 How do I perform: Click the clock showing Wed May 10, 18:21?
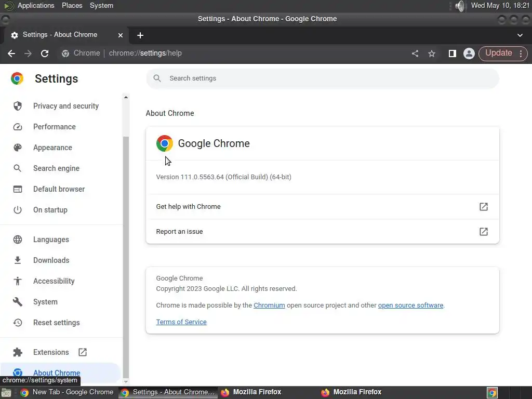click(x=500, y=5)
